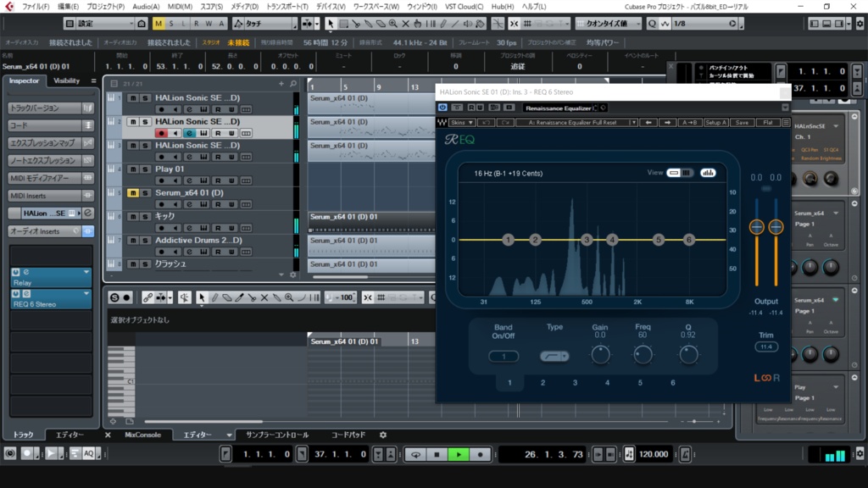Image resolution: width=868 pixels, height=488 pixels.
Task: Click the track list search magnifier icon
Action: coord(293,84)
